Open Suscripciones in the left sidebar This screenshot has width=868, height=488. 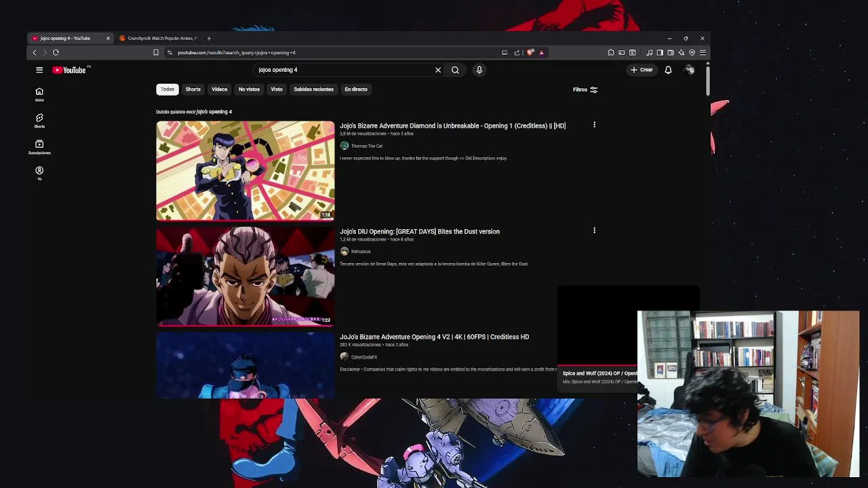pyautogui.click(x=39, y=147)
